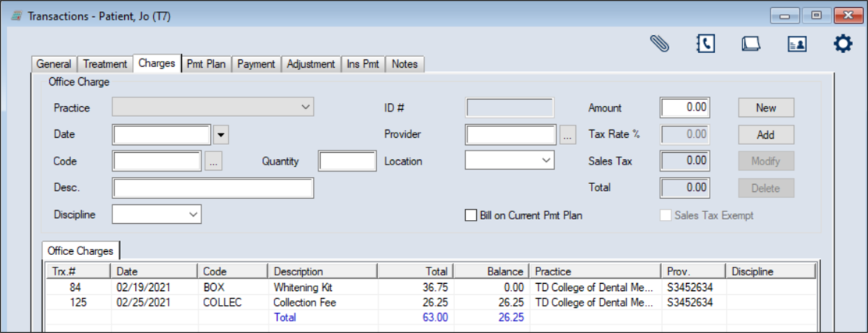Click the app icon in title bar
This screenshot has width=868, height=333.
[16, 16]
